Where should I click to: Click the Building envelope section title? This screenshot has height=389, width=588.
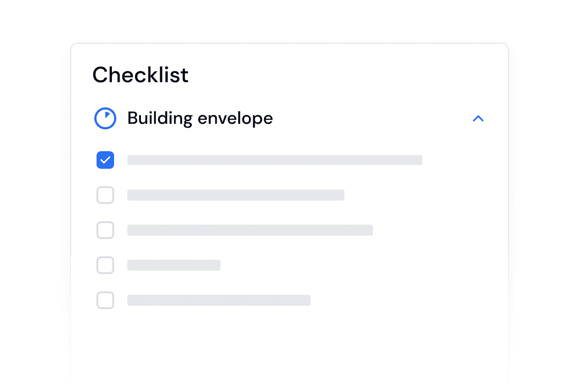[x=200, y=118]
